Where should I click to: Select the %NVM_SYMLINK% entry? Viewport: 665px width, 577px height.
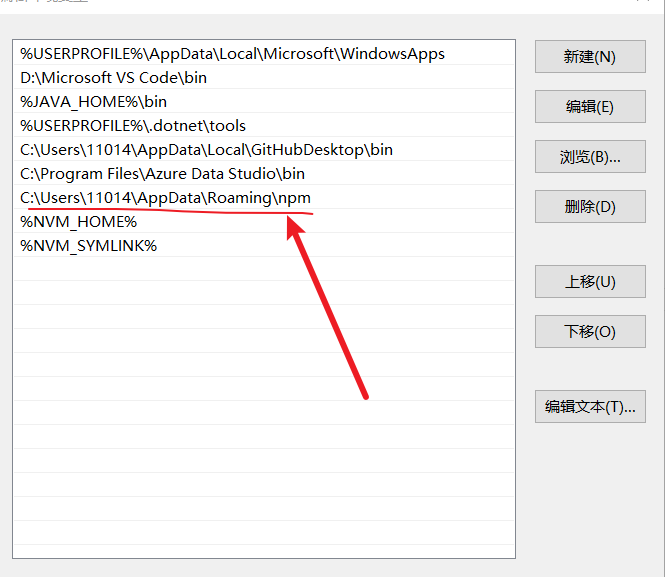tap(88, 246)
